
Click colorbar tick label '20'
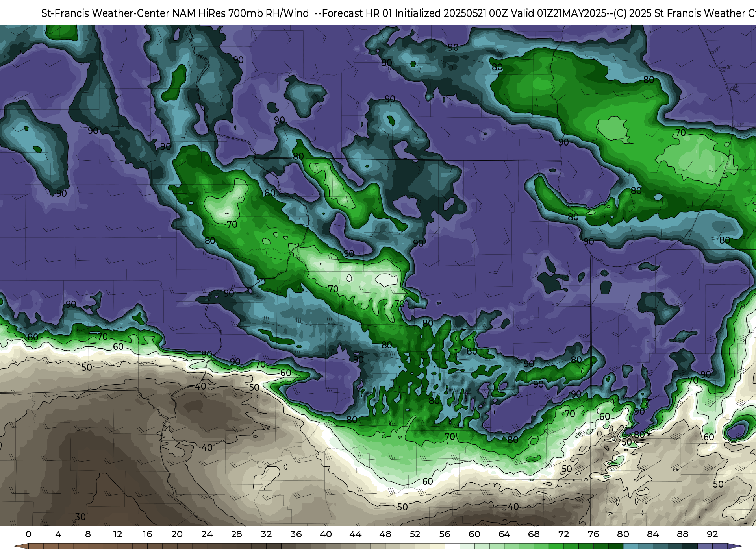click(177, 534)
